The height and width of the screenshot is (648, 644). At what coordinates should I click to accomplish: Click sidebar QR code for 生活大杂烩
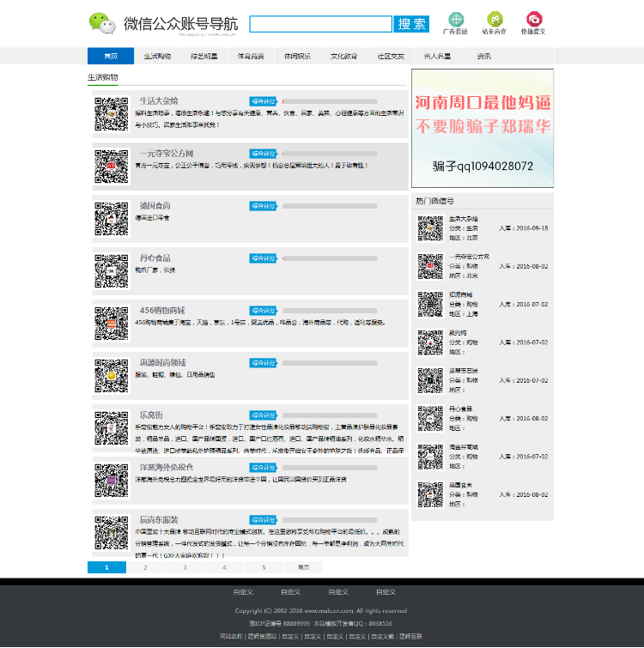point(430,228)
